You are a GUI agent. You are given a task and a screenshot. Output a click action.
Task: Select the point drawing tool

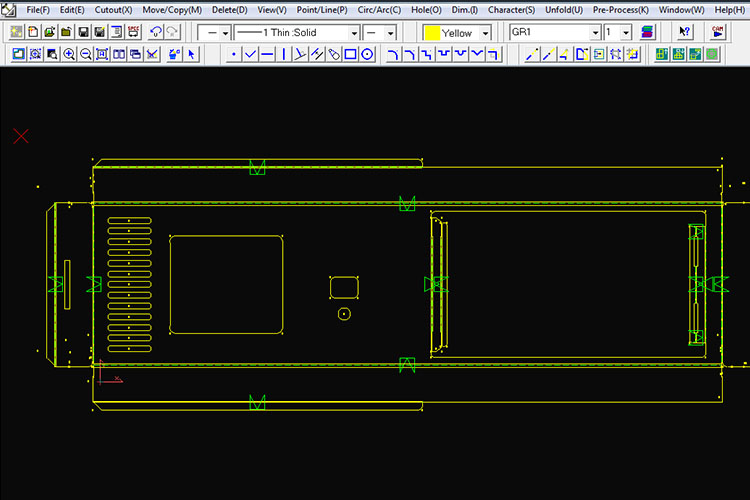(233, 54)
